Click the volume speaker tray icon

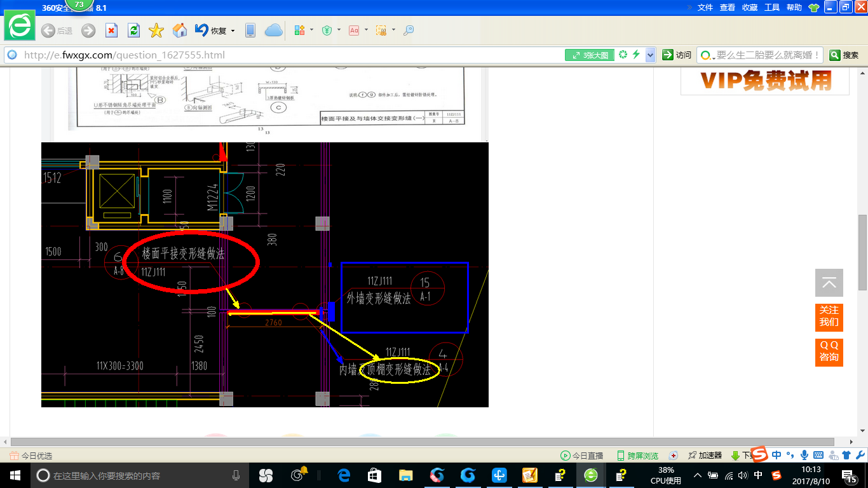click(x=743, y=475)
